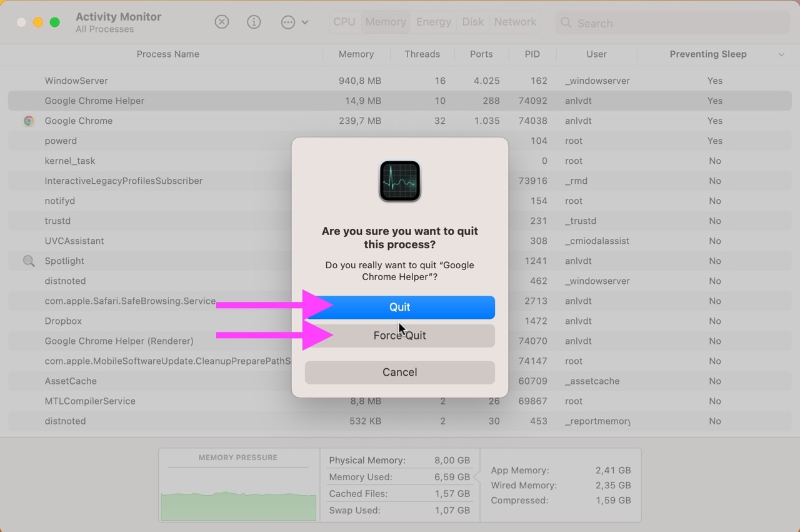Click the Google Chrome app icon
Viewport: 800px width, 532px height.
(x=29, y=121)
